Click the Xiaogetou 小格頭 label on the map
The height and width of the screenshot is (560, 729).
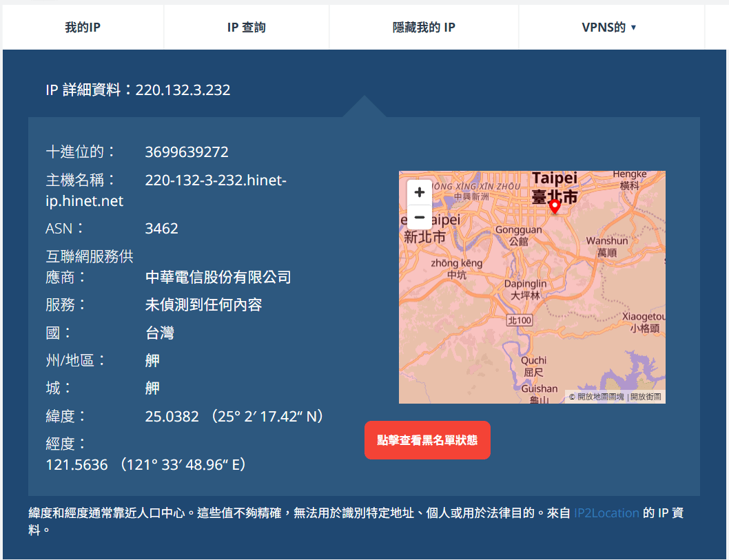[x=644, y=322]
